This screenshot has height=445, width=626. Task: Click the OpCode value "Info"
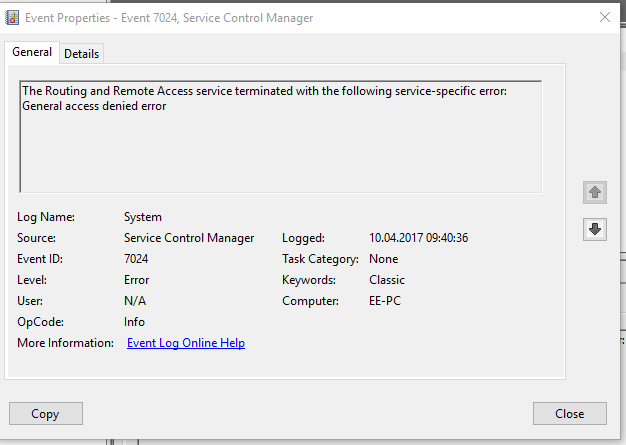point(134,322)
